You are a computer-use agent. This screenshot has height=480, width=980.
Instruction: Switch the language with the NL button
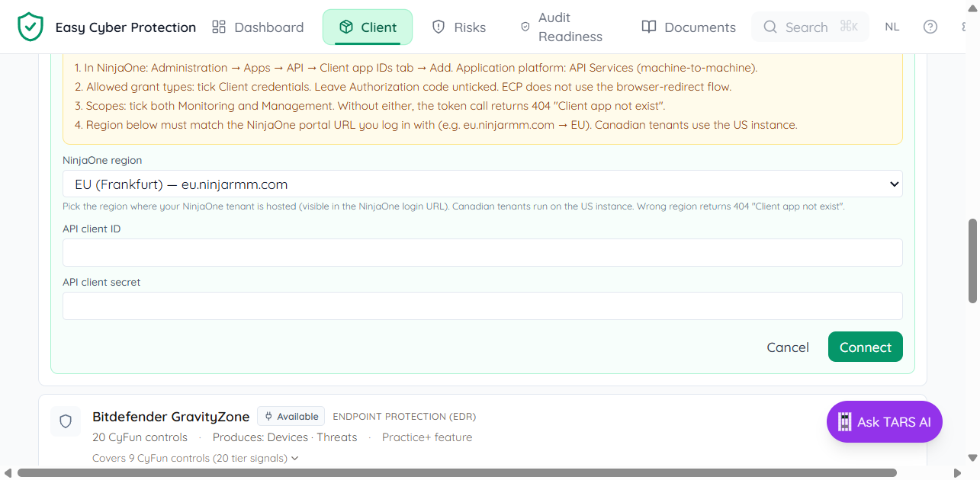coord(892,27)
